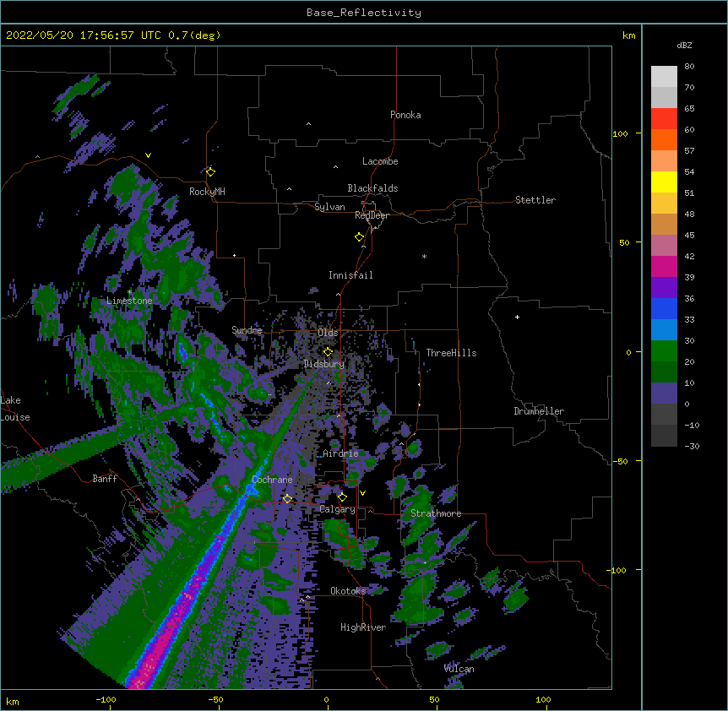Click the 54 dBZ yellow color swatch
Image resolution: width=728 pixels, height=711 pixels.
tap(664, 182)
